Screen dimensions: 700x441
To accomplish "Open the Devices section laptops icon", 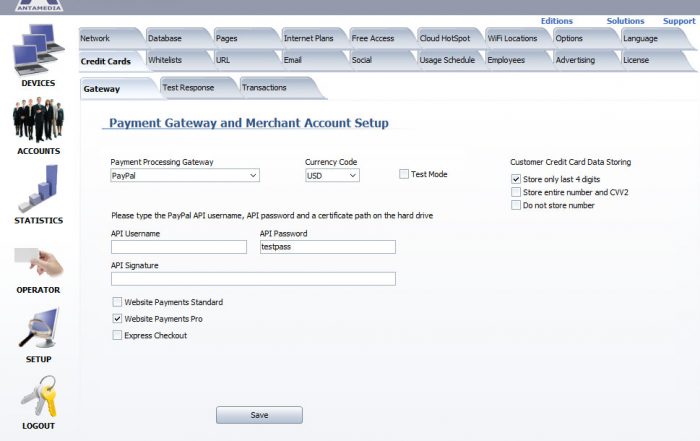I will pyautogui.click(x=38, y=50).
